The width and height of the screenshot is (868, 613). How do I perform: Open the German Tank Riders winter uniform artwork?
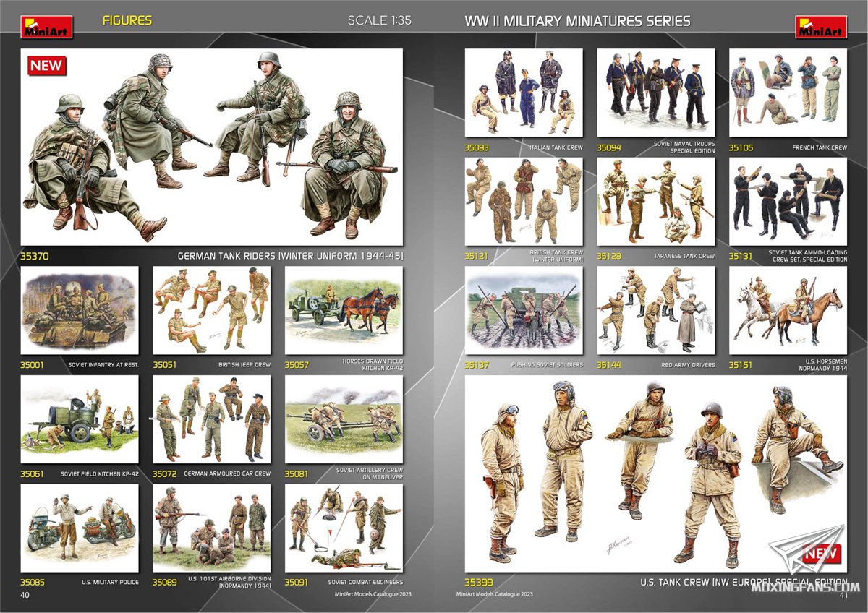pos(212,147)
